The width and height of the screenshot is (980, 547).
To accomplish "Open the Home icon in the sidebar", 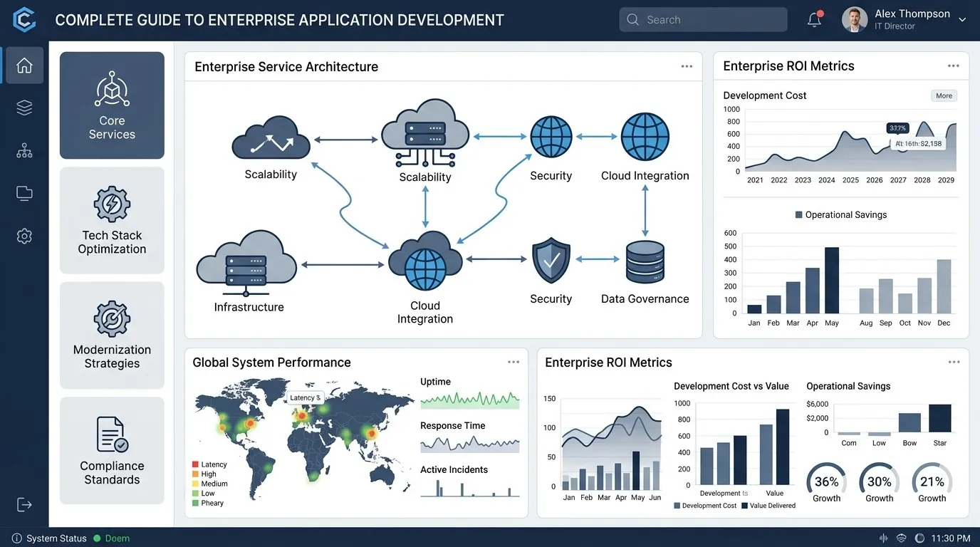I will [x=24, y=66].
